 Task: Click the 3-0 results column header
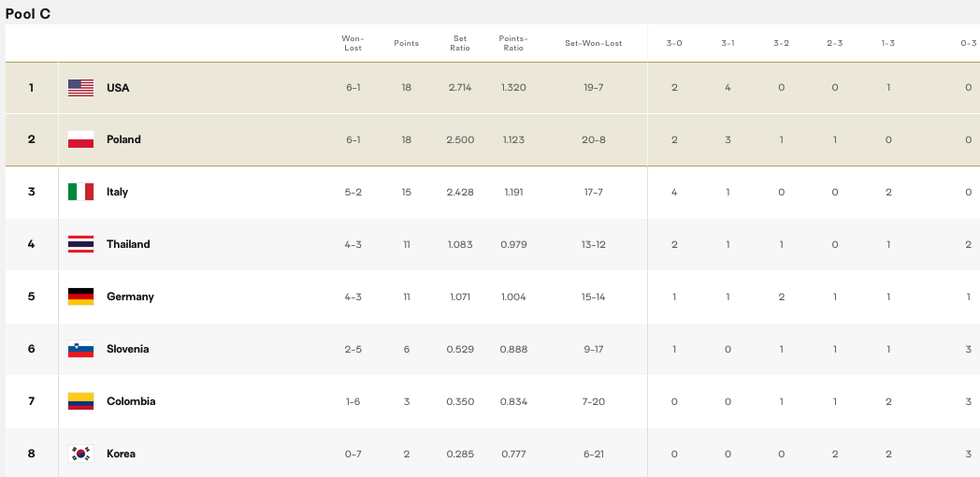point(673,43)
